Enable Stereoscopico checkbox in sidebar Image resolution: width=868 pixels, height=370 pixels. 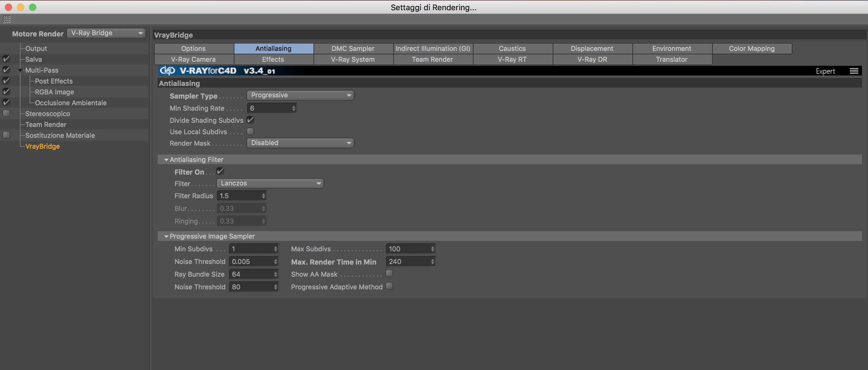point(6,113)
